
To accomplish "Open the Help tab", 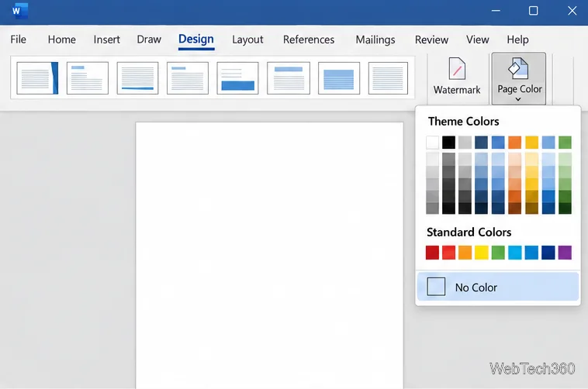I will (x=517, y=40).
